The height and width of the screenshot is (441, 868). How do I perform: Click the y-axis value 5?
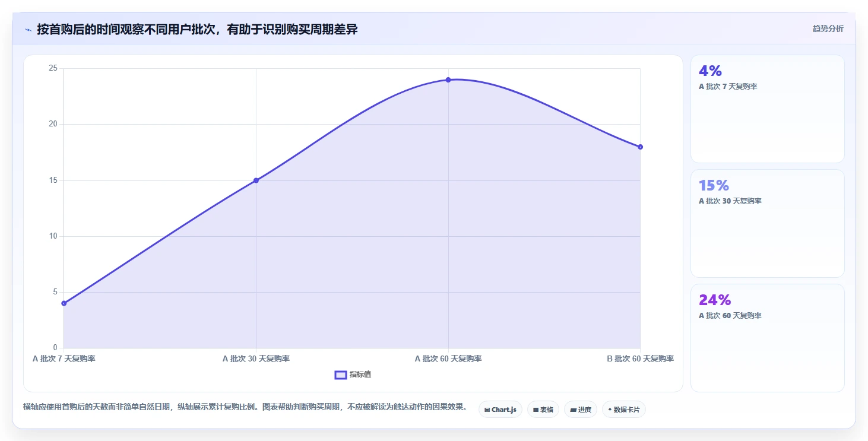(x=55, y=292)
